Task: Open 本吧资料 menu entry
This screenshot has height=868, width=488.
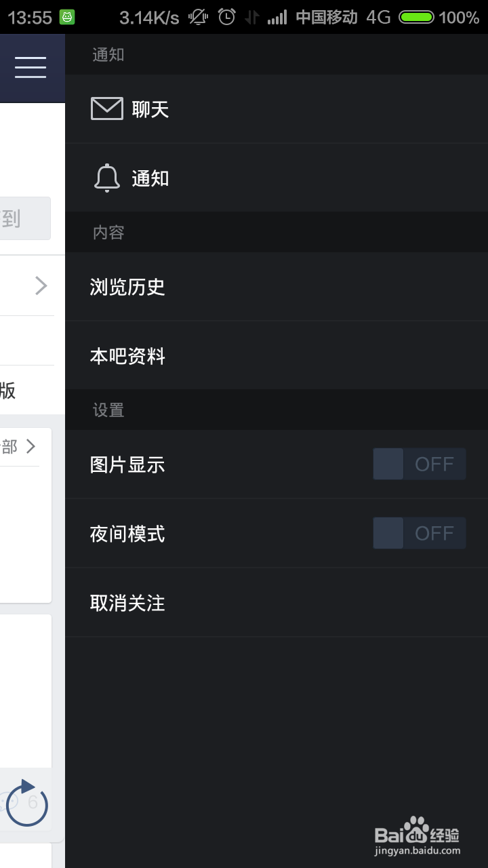Action: point(277,356)
